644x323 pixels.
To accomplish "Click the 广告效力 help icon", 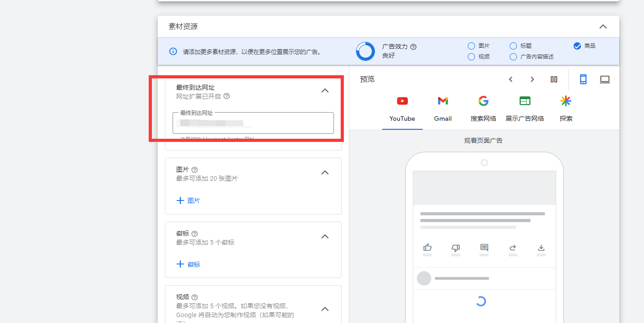I will click(413, 46).
